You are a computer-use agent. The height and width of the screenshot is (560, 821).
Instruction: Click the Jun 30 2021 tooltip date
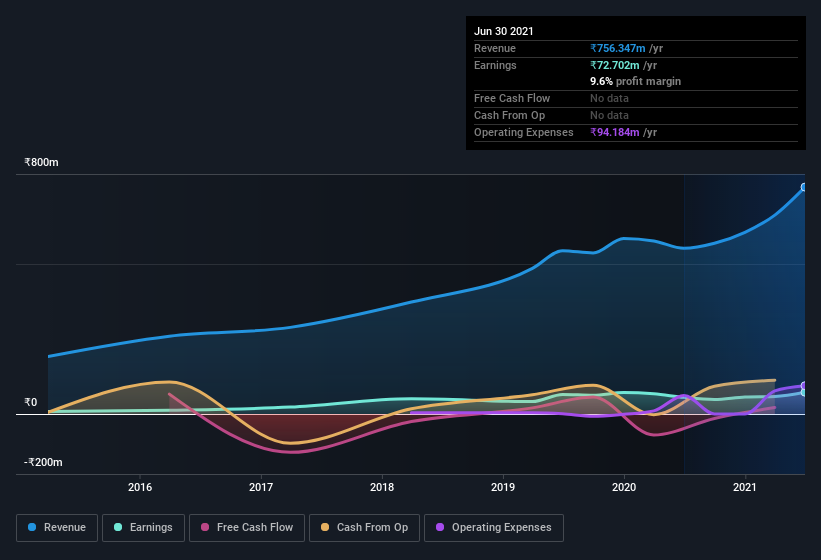504,31
